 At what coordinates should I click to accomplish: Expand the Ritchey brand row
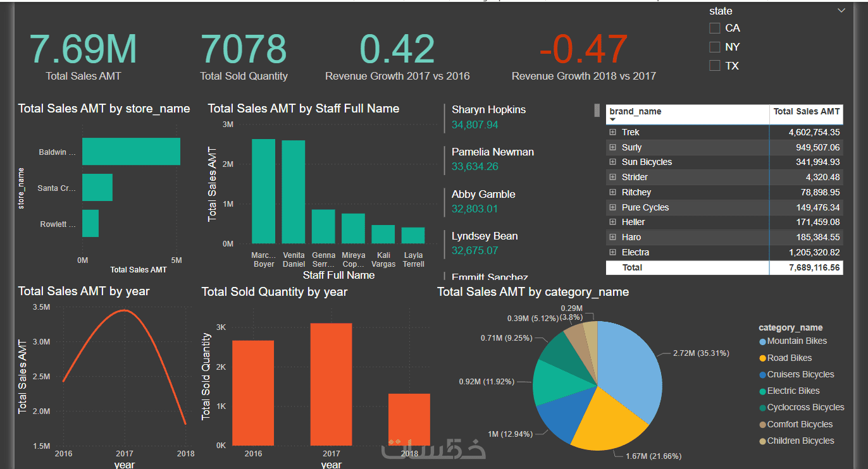click(x=612, y=192)
